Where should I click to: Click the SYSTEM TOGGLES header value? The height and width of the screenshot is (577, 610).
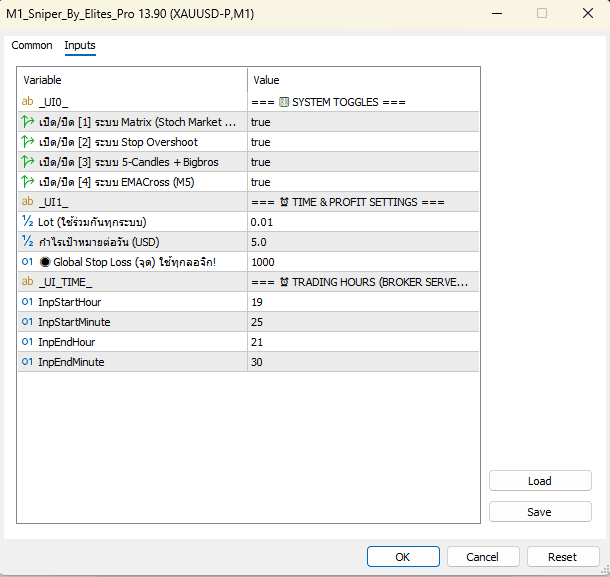click(x=328, y=102)
